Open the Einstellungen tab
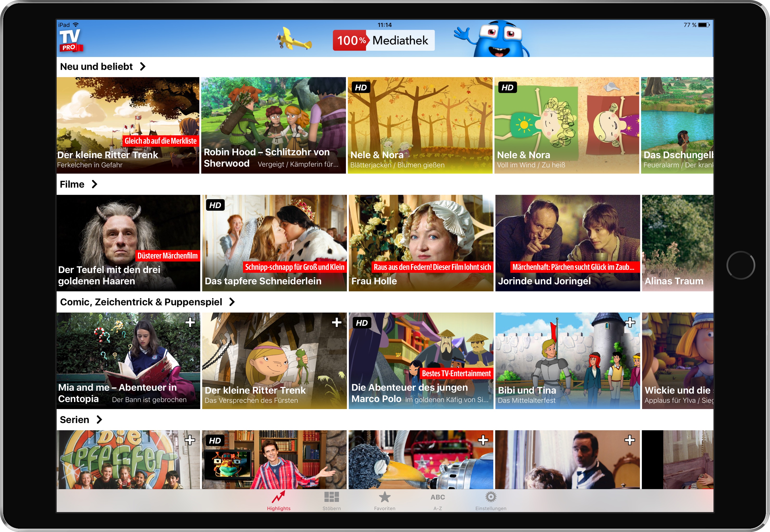 [491, 501]
